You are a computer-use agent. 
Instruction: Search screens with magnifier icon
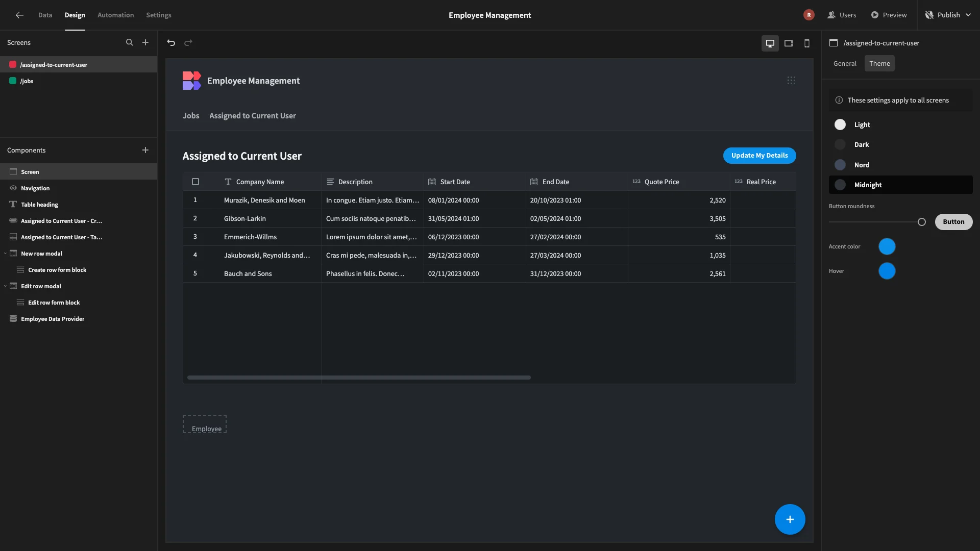point(130,43)
